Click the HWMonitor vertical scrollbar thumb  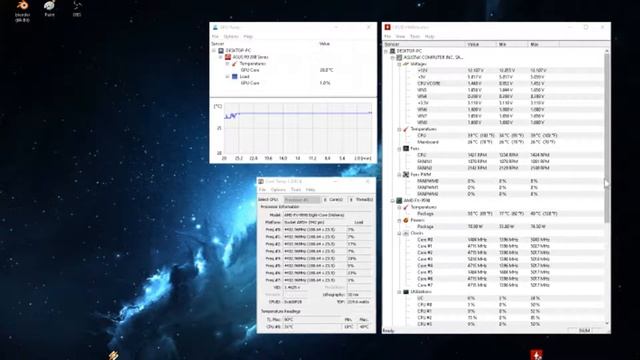[x=607, y=138]
